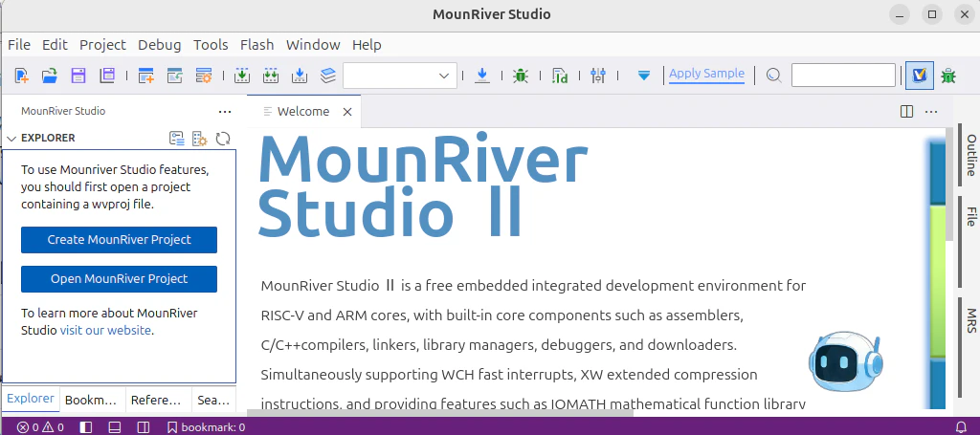
Task: Click the import project icon with green arrow
Action: [x=175, y=76]
